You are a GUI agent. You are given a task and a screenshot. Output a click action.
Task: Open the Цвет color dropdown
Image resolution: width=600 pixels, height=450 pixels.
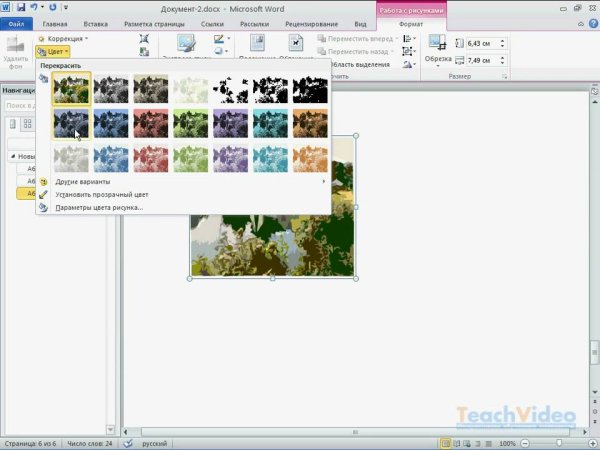tap(53, 51)
